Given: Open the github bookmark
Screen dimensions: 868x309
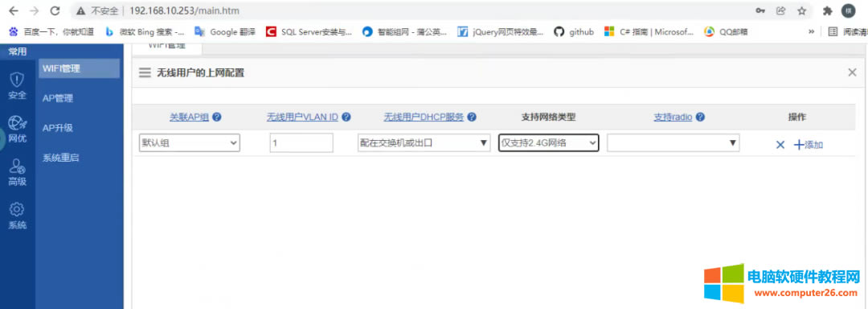Looking at the screenshot, I should [x=574, y=32].
